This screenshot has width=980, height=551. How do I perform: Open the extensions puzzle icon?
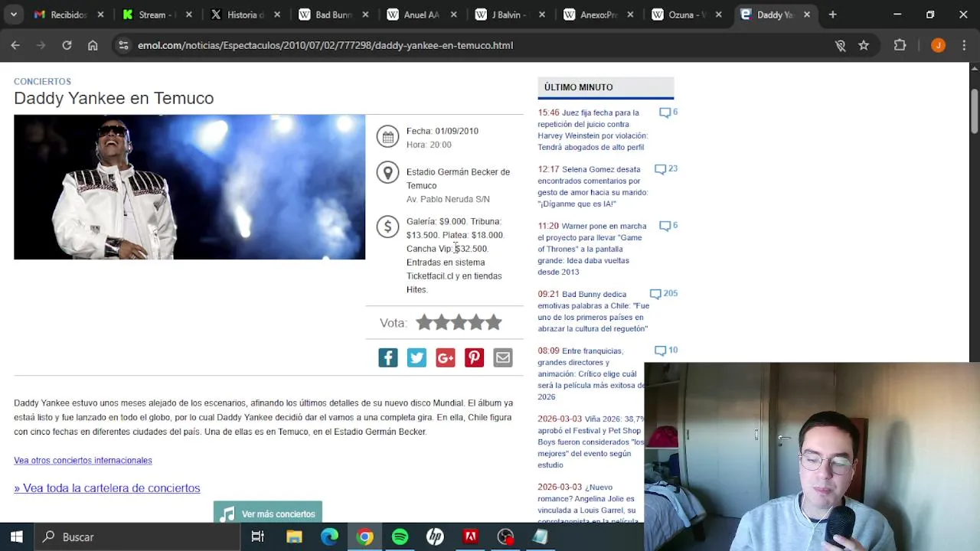pyautogui.click(x=900, y=45)
